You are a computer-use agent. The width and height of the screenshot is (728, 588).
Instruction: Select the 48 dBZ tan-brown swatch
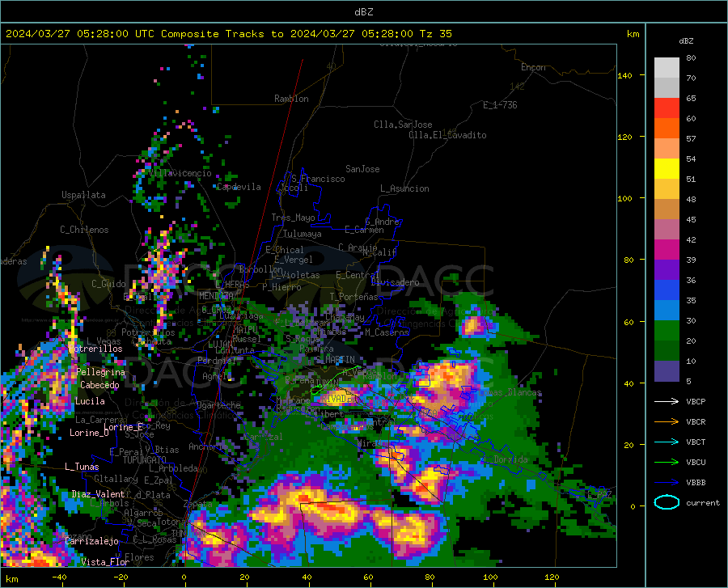tap(667, 209)
